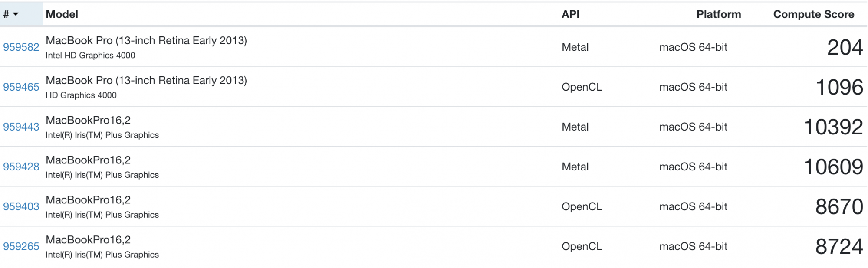The width and height of the screenshot is (868, 268).
Task: Click the HD Graphics 4000 OpenCL row
Action: click(434, 87)
